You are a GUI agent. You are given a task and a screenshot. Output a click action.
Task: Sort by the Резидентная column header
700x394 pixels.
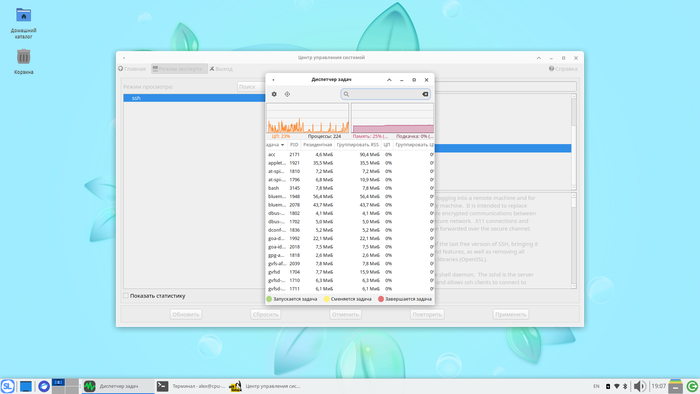[317, 145]
